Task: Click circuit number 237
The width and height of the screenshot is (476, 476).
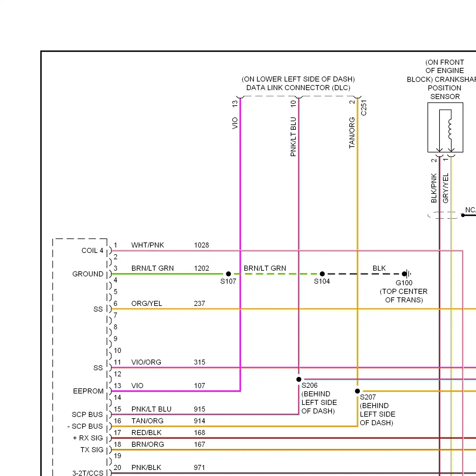Action: 200,303
